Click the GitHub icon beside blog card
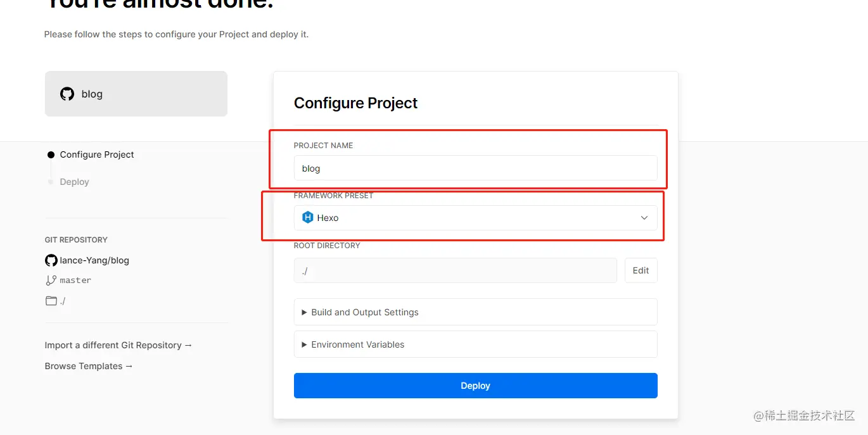 67,94
